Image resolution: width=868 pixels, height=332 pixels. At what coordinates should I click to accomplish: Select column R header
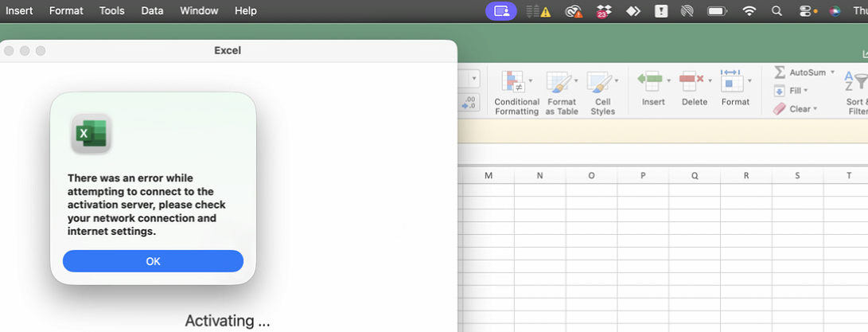745,176
